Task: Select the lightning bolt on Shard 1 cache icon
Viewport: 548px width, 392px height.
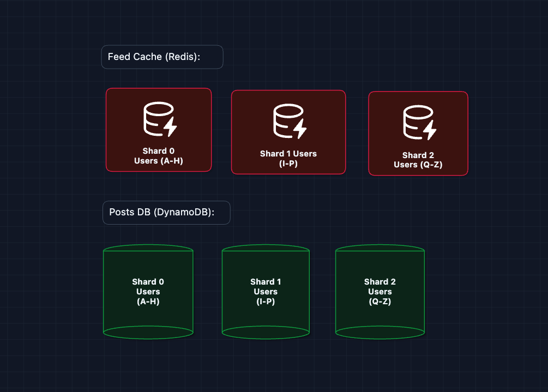Action: click(299, 130)
